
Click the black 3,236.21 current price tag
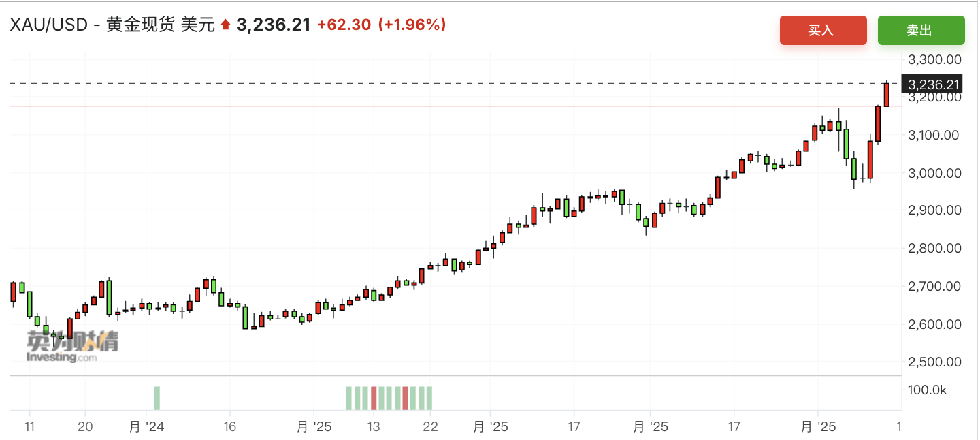(934, 84)
